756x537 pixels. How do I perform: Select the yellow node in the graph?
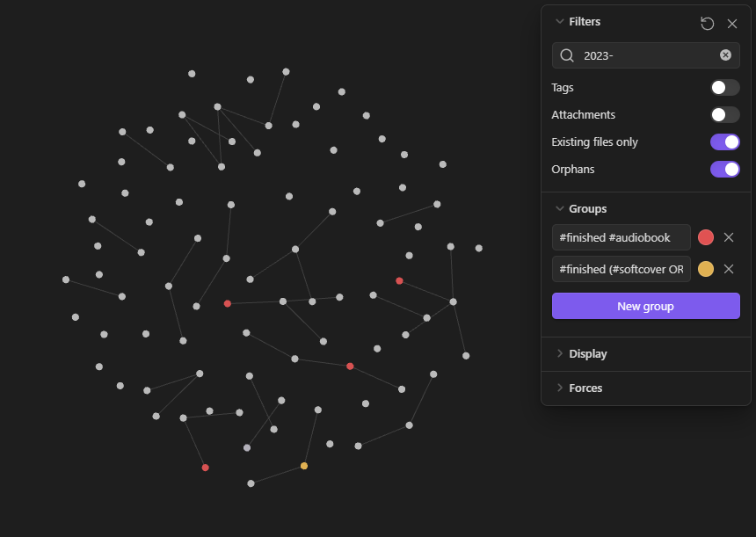pyautogui.click(x=304, y=466)
